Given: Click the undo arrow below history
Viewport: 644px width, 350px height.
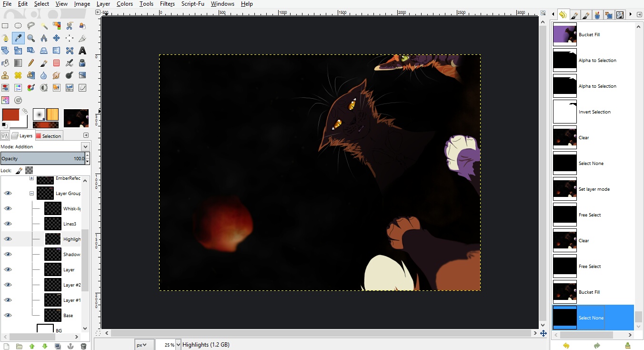Looking at the screenshot, I should (566, 346).
